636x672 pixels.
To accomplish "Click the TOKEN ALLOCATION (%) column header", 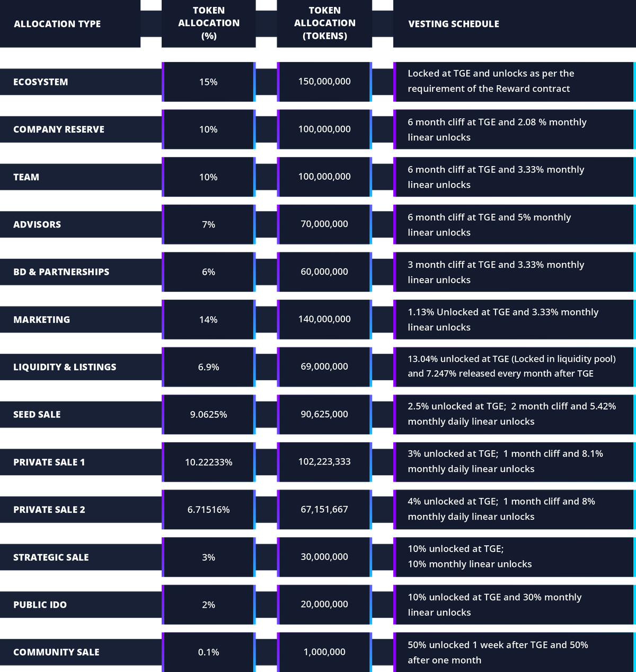I will [208, 23].
